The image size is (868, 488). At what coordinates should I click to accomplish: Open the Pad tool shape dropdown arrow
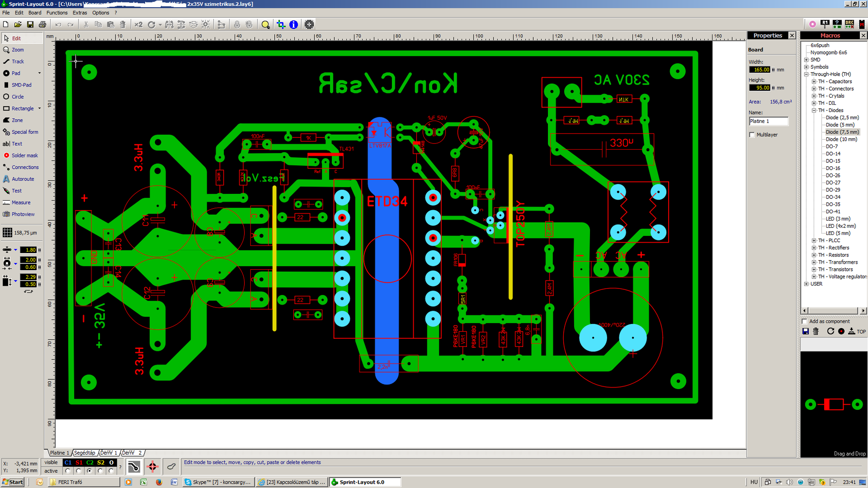pyautogui.click(x=40, y=73)
